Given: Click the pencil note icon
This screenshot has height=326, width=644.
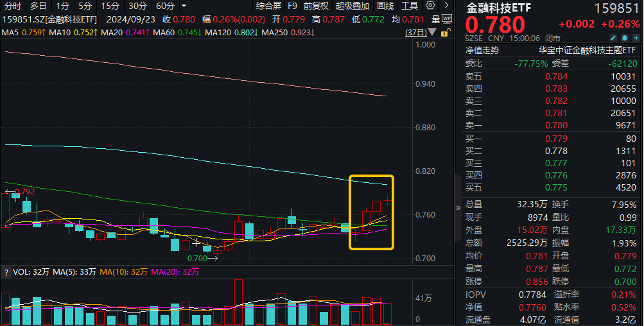Looking at the screenshot, I should pos(613,38).
